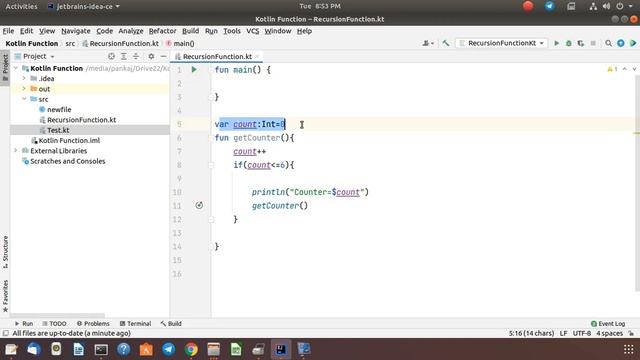This screenshot has width=640, height=360.
Task: Expand all items in Project panel
Action: click(x=124, y=56)
